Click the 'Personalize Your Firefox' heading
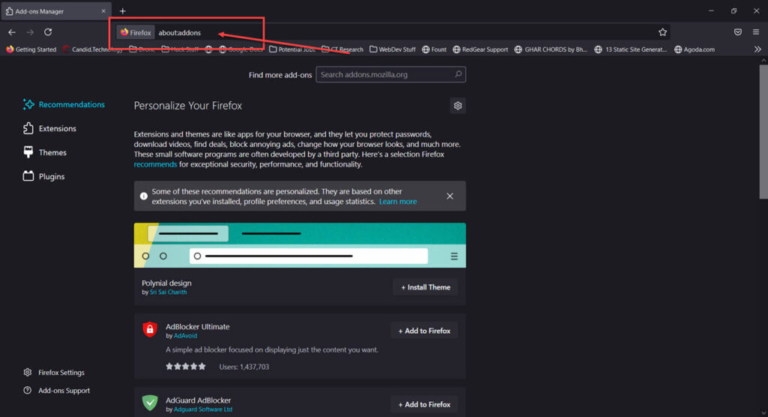Screen dimensions: 768x417 point(188,106)
